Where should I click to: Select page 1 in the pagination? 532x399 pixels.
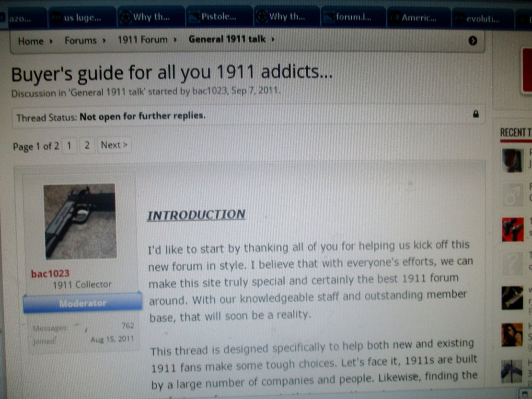pyautogui.click(x=69, y=146)
